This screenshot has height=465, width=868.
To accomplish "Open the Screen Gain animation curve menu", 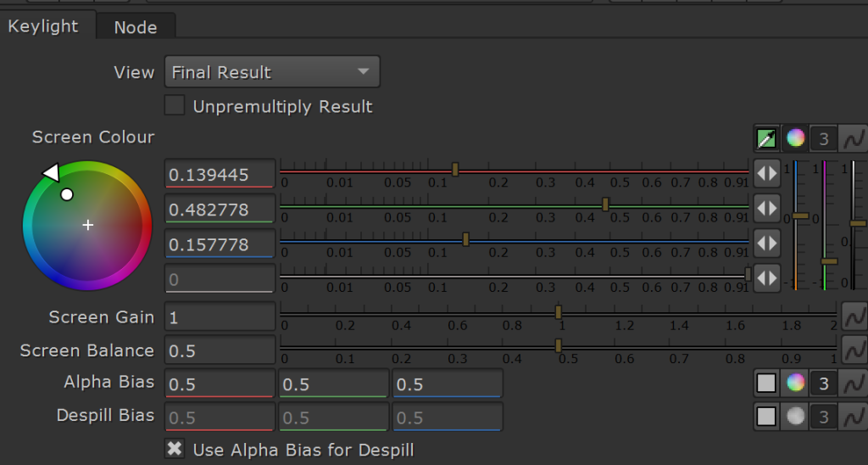I will pyautogui.click(x=854, y=317).
